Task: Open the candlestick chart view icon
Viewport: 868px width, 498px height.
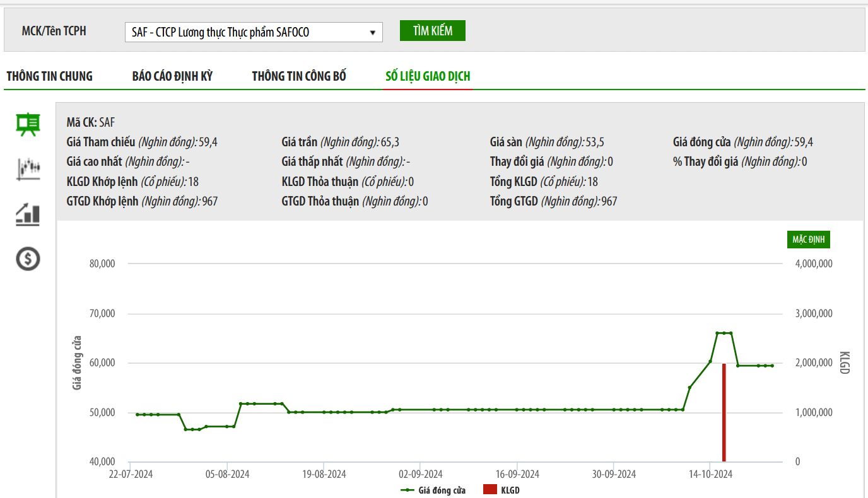Action: (x=28, y=168)
